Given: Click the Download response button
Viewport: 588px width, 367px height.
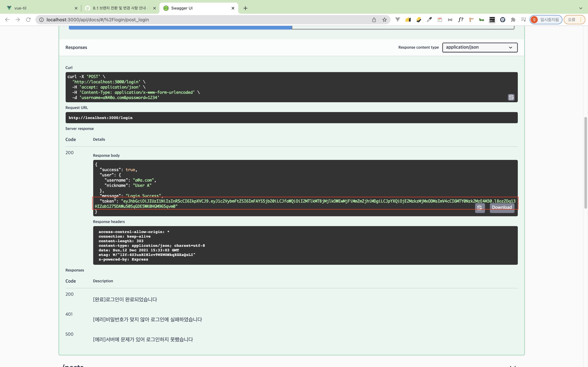Looking at the screenshot, I should coord(502,208).
